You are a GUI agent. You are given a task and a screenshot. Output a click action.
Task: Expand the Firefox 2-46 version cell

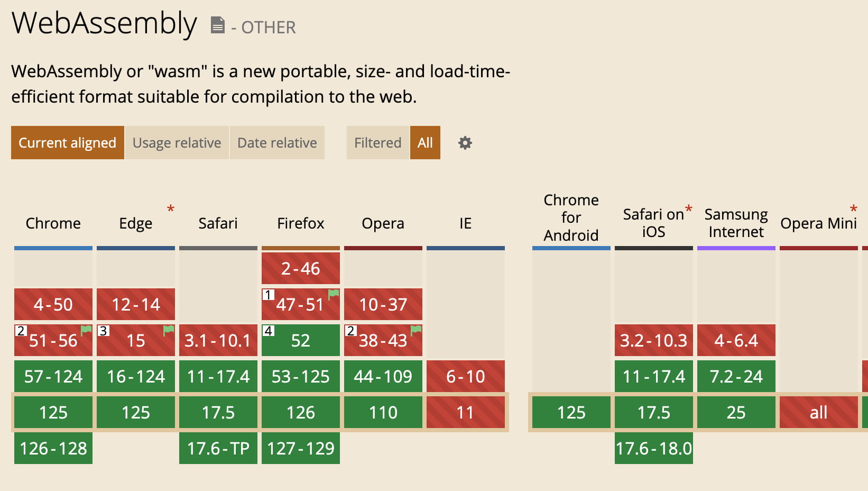(301, 268)
